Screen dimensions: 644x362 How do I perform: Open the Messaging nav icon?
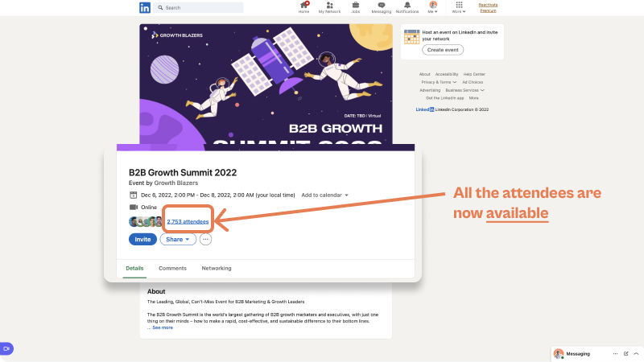pyautogui.click(x=381, y=7)
